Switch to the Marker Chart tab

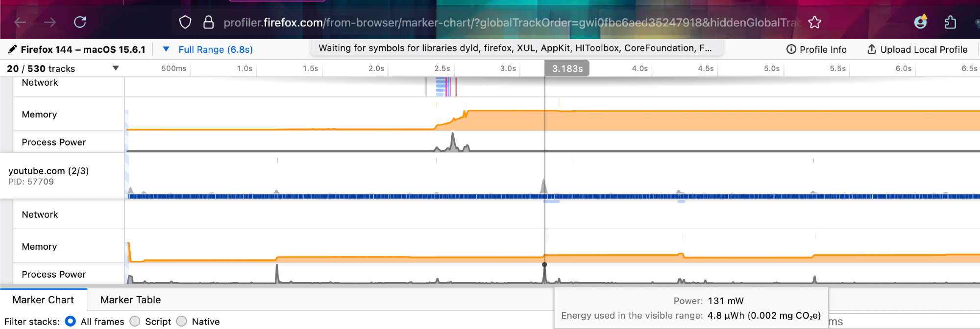(43, 300)
